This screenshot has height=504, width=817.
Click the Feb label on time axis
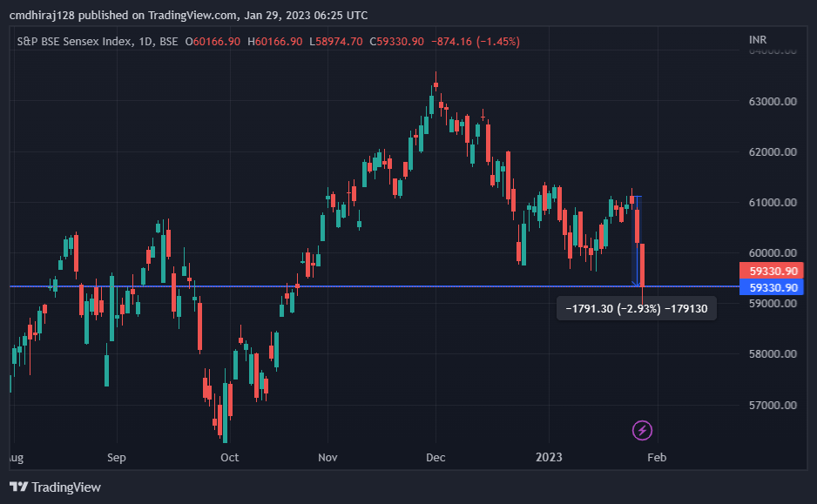657,458
